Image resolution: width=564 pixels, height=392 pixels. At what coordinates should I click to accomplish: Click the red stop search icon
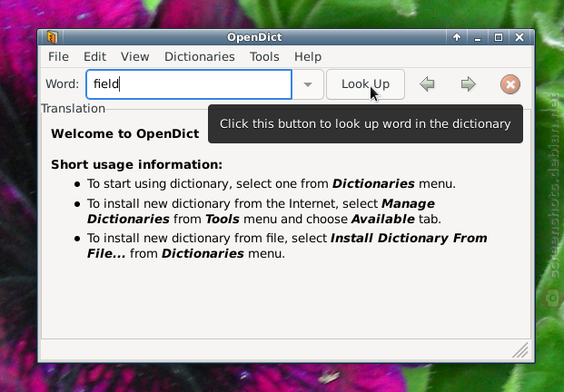[510, 84]
